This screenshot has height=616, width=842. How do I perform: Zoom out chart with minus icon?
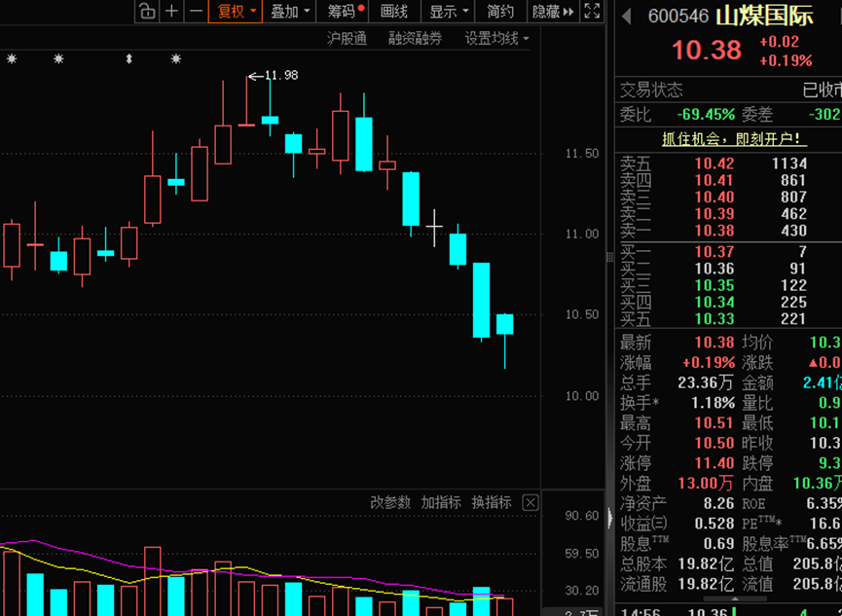[197, 12]
